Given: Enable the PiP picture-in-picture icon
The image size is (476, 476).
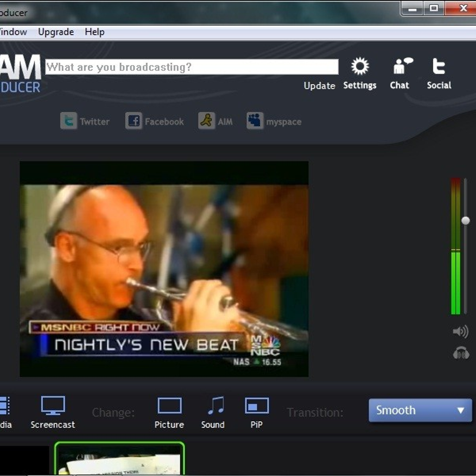Looking at the screenshot, I should pos(257,406).
